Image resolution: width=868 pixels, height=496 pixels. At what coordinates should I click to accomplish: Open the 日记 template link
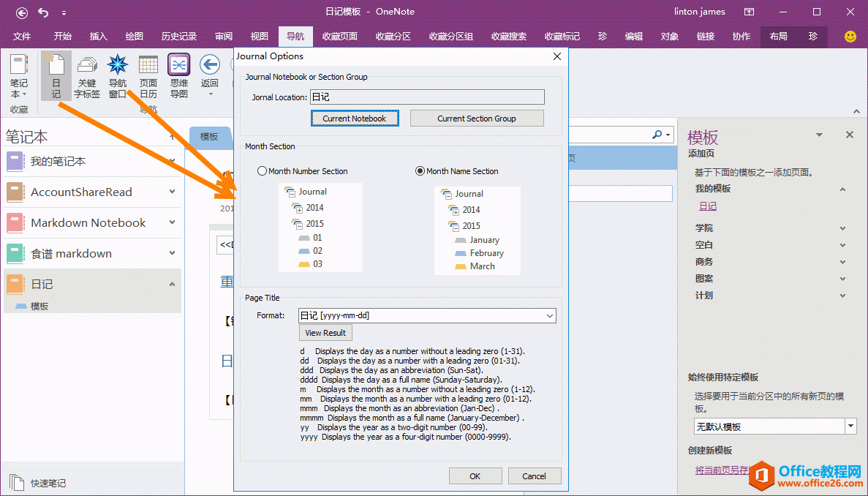coord(707,206)
